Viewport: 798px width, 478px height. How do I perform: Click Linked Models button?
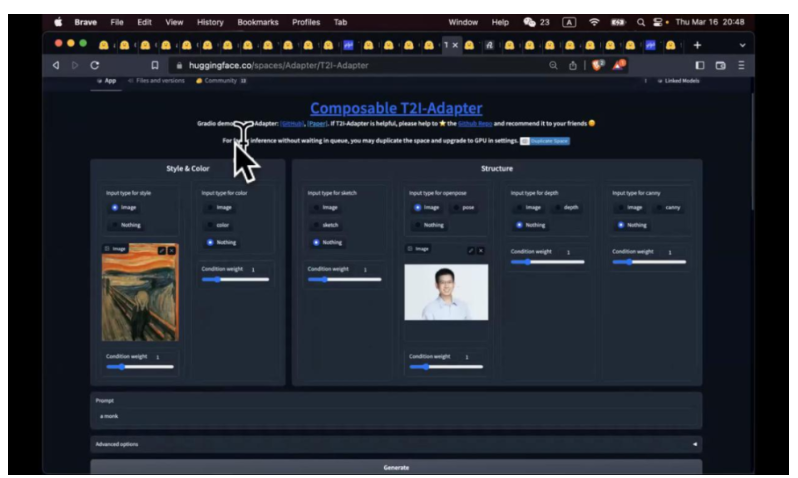click(678, 80)
